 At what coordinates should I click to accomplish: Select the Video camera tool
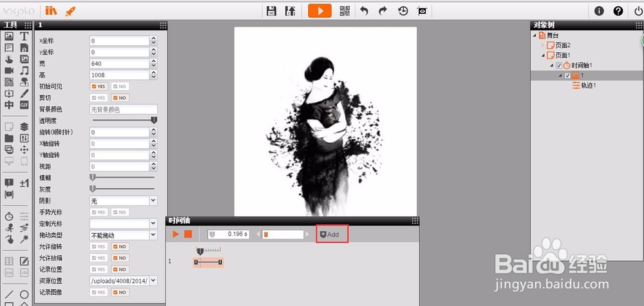pyautogui.click(x=9, y=70)
